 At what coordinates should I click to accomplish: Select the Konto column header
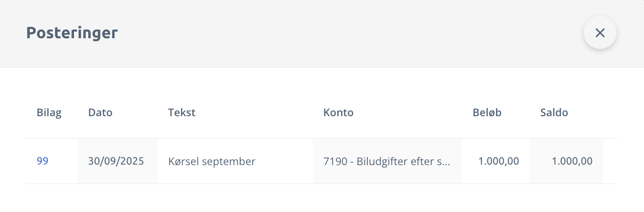[x=338, y=113]
